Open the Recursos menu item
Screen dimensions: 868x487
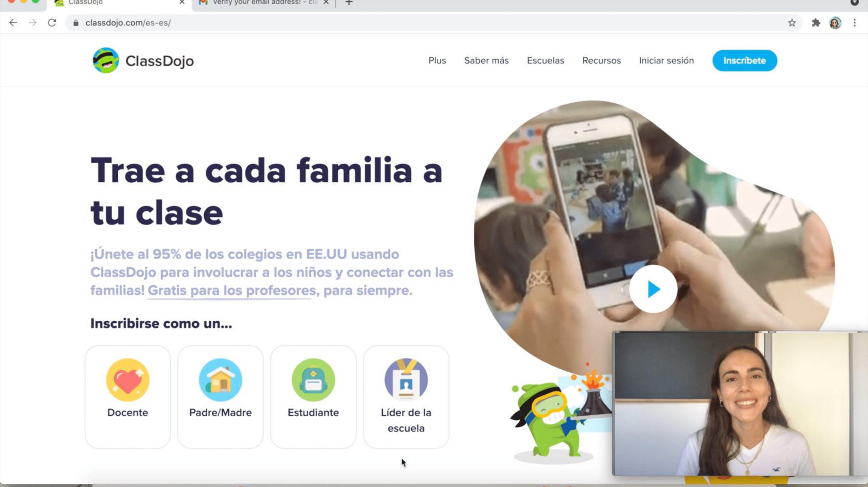tap(601, 60)
